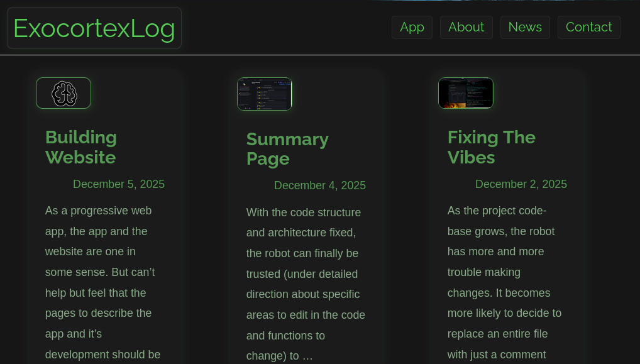The image size is (640, 364).
Task: Select the December 4, 2025 post date
Action: (x=320, y=185)
